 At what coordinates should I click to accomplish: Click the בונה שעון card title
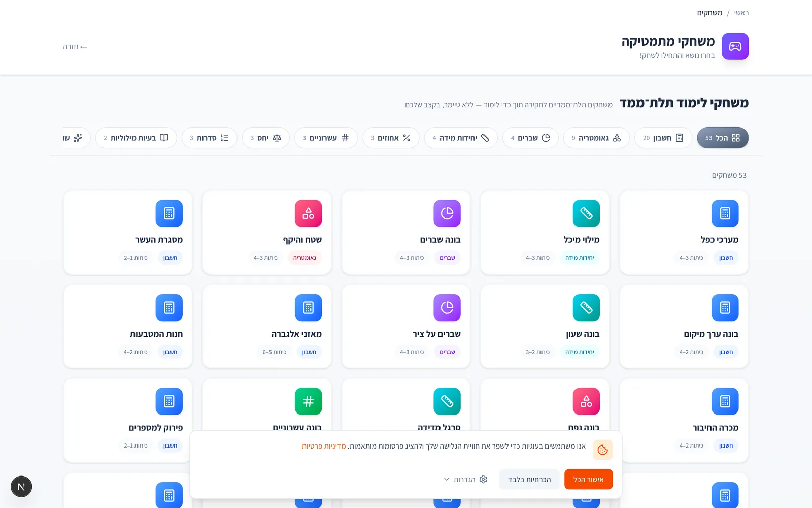pos(583,334)
